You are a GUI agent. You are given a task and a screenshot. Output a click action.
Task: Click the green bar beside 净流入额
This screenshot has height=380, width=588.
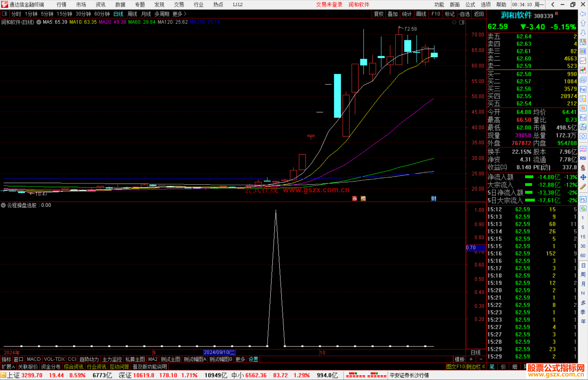pyautogui.click(x=529, y=177)
